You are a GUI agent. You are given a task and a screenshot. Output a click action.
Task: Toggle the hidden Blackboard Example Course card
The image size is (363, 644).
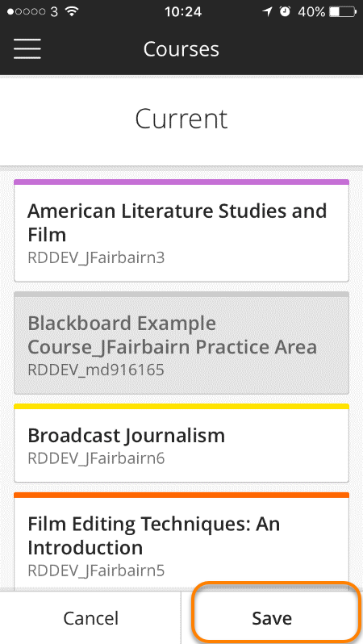pos(181,343)
